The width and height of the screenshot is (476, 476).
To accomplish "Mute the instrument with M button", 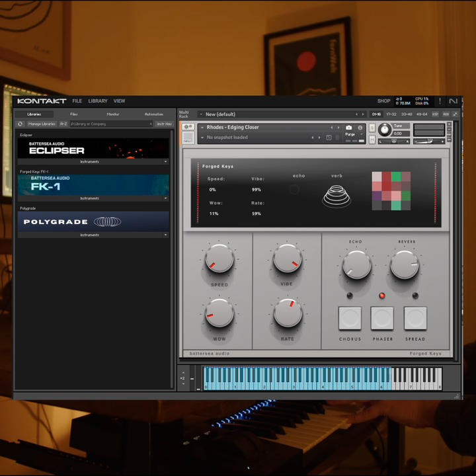I will tap(372, 140).
